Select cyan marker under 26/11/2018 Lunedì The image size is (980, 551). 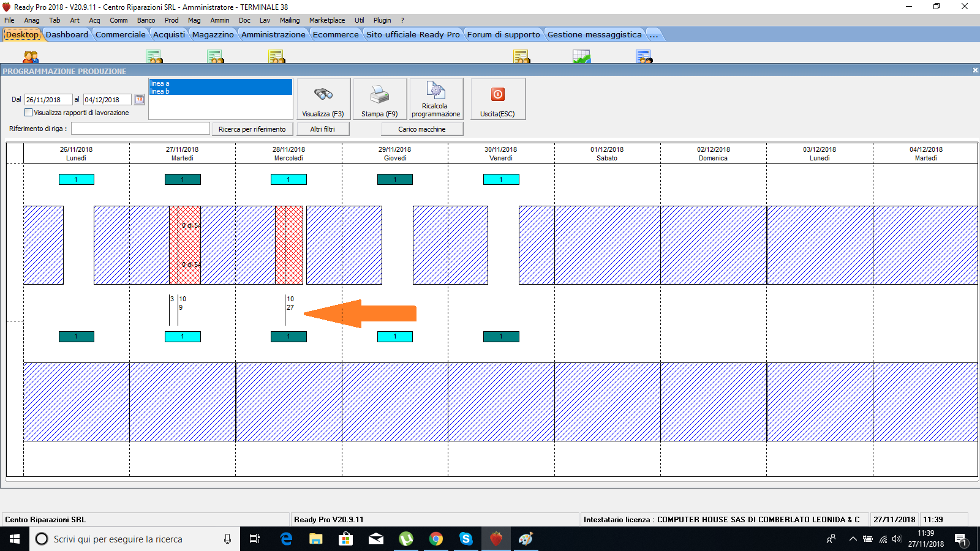77,179
